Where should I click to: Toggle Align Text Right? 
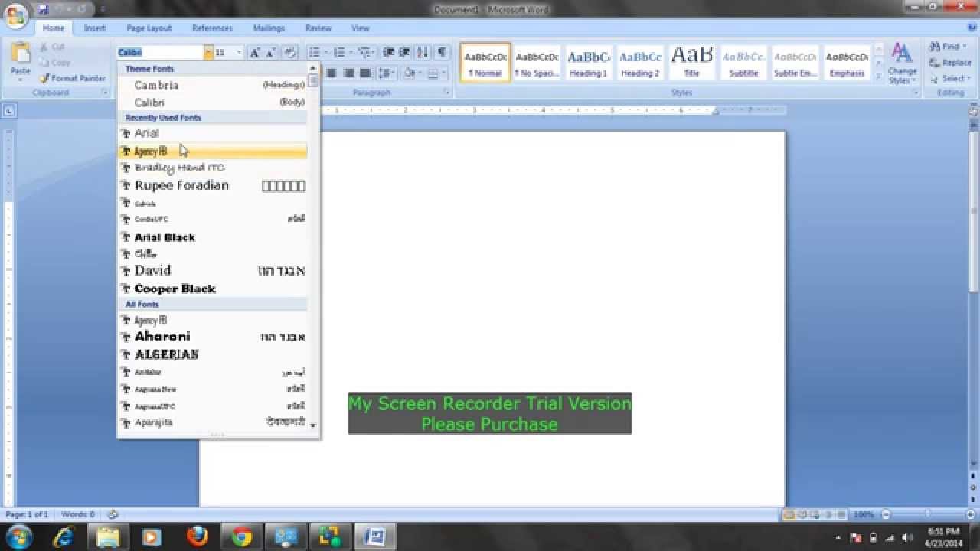[348, 73]
